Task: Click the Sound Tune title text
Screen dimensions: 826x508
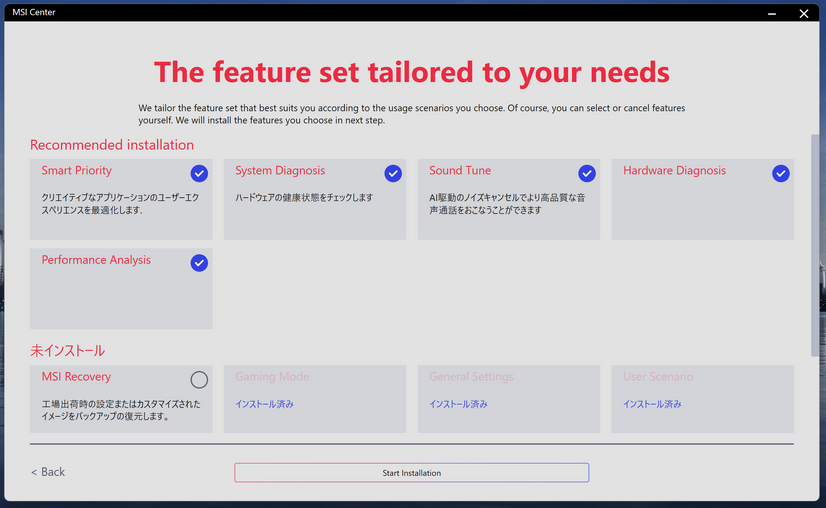Action: pos(460,171)
